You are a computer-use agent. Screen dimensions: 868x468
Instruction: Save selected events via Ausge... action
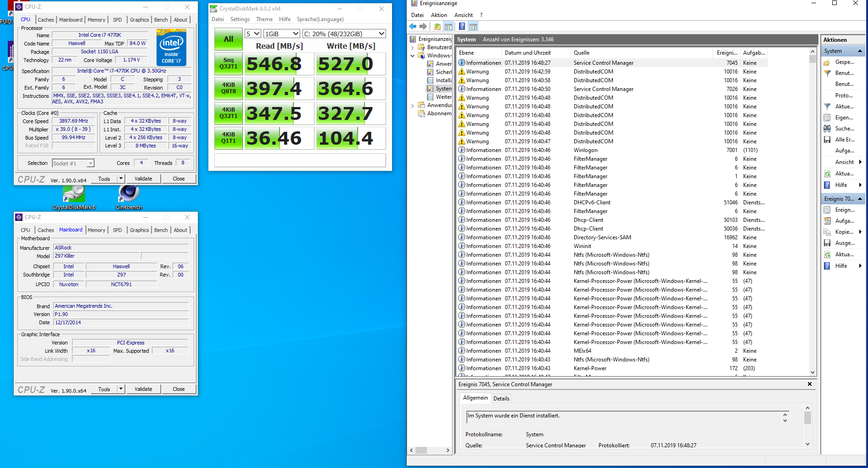click(x=845, y=243)
